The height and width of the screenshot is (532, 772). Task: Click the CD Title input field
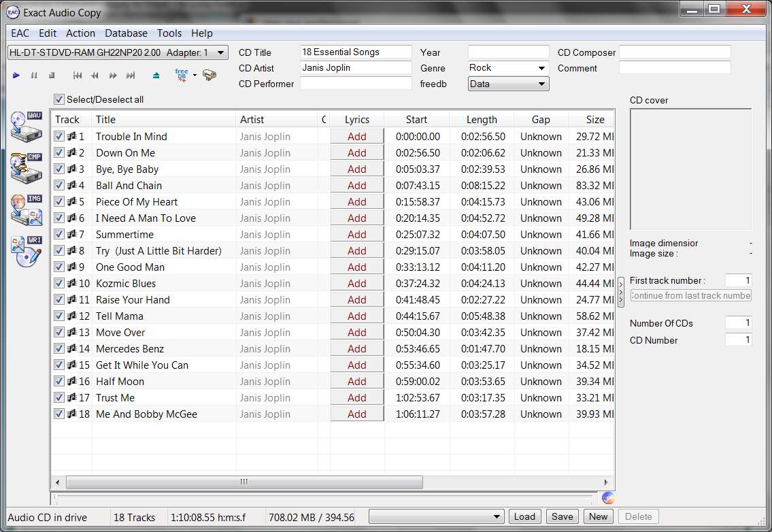point(356,52)
